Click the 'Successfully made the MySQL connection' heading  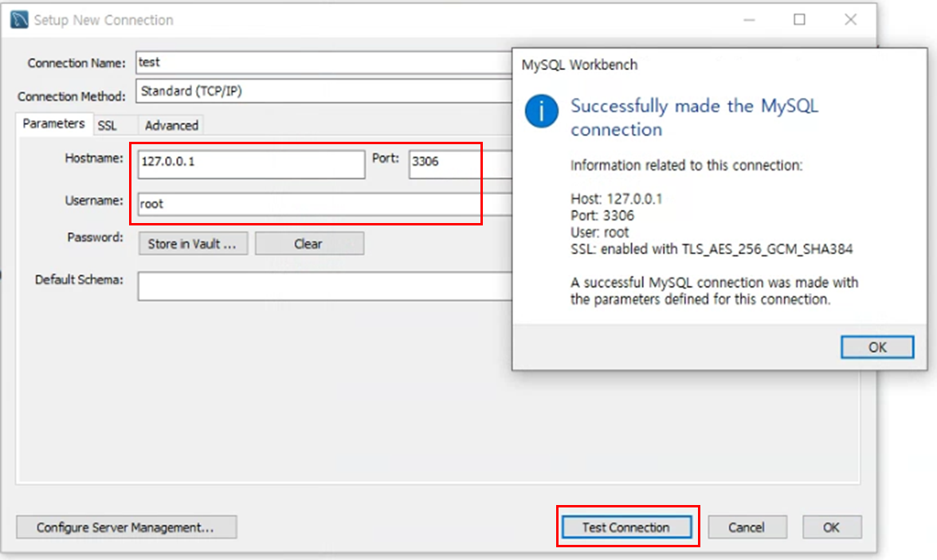tap(694, 118)
